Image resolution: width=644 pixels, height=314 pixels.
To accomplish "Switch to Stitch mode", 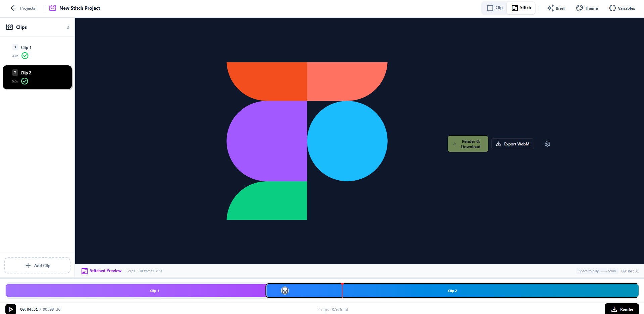I will (x=521, y=8).
